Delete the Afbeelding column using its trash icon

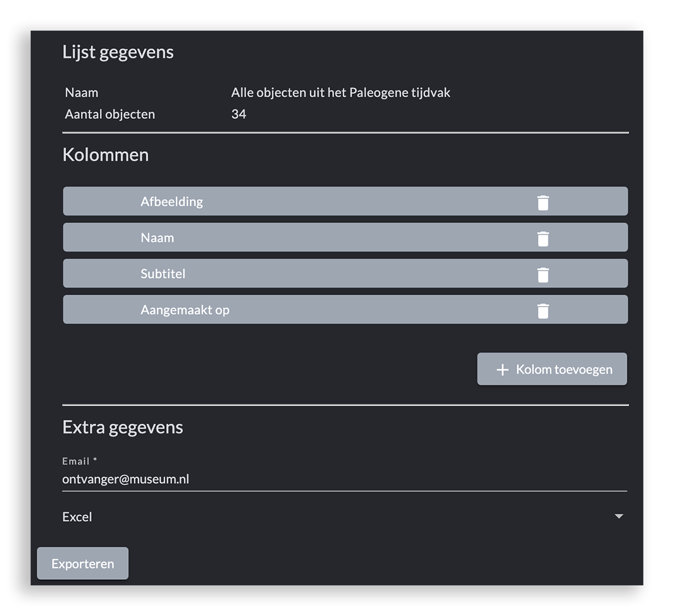point(543,202)
